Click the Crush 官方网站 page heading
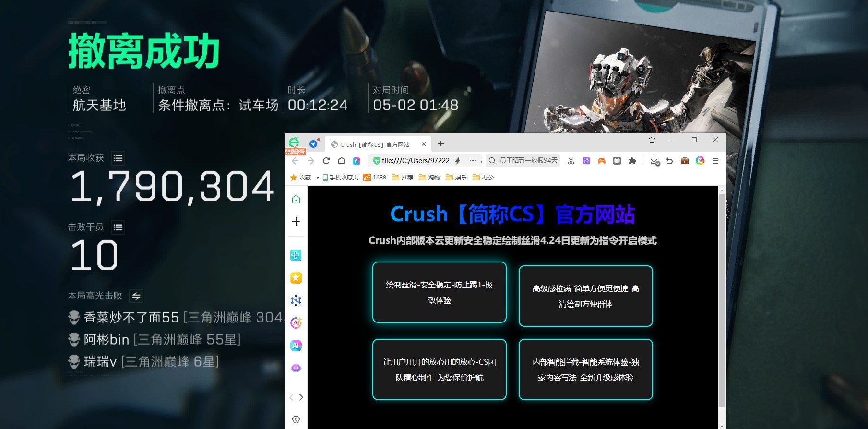 pyautogui.click(x=512, y=214)
